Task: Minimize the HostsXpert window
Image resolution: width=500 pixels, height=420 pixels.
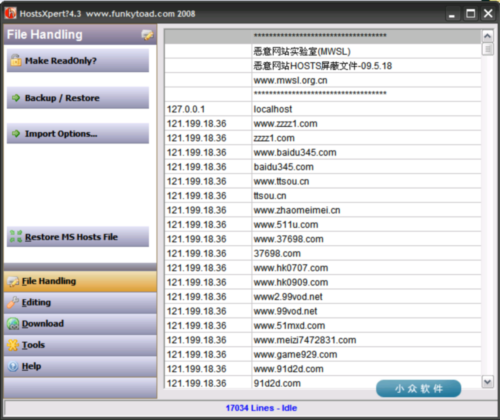Action: [452, 14]
